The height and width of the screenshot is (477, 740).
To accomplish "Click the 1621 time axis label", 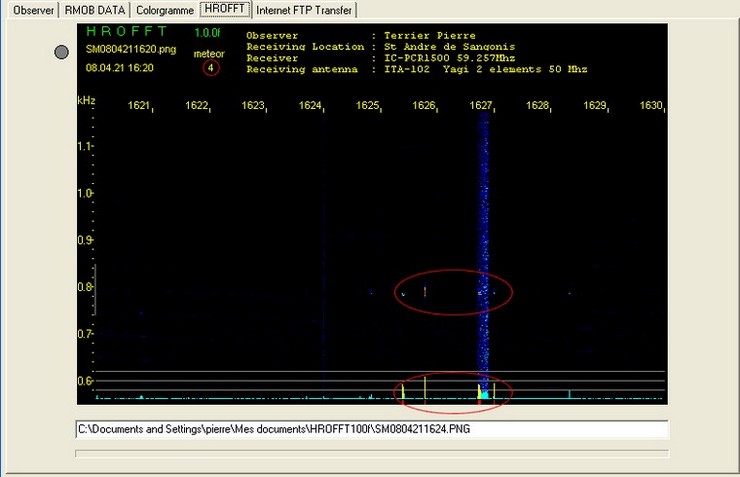I will point(139,105).
